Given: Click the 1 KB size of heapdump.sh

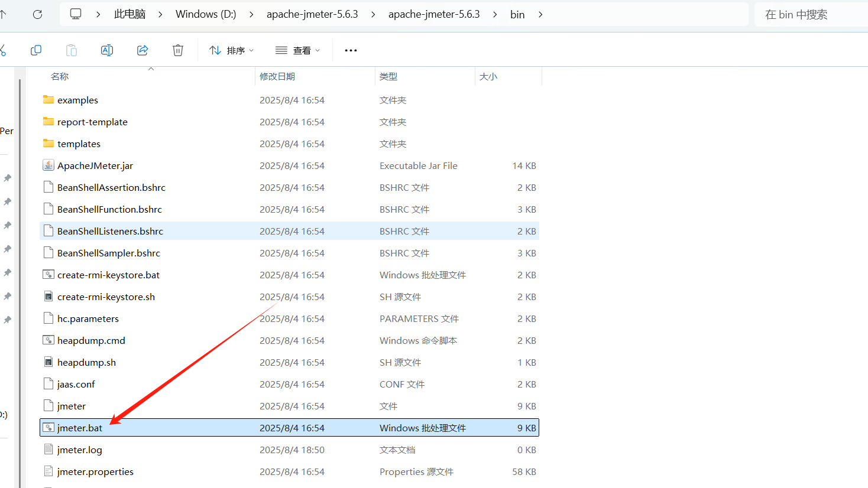Looking at the screenshot, I should click(x=527, y=362).
